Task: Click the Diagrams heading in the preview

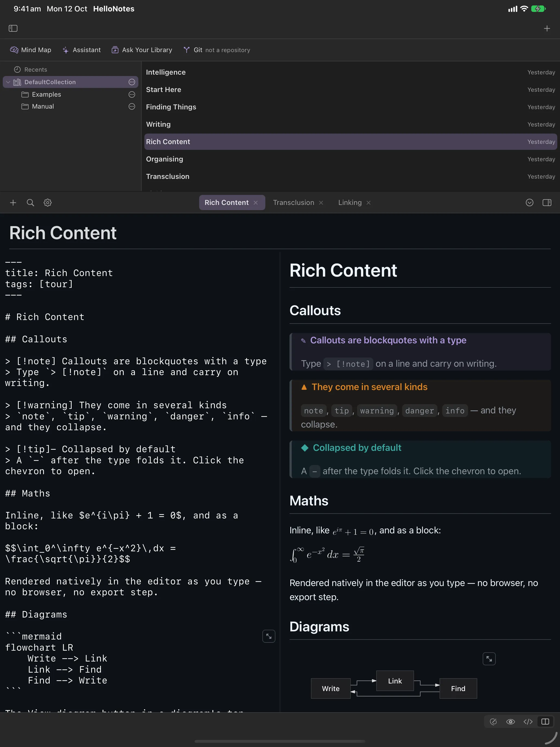Action: pos(319,627)
